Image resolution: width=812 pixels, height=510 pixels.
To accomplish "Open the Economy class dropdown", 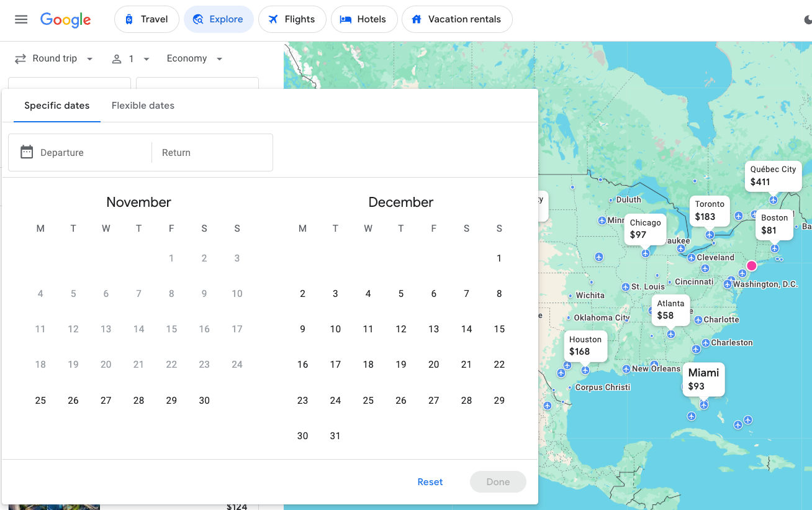I will pos(194,58).
